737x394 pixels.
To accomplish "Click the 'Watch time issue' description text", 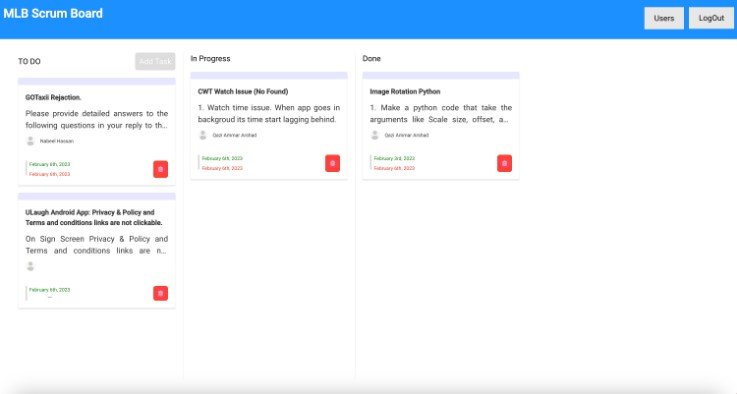I will coord(268,113).
